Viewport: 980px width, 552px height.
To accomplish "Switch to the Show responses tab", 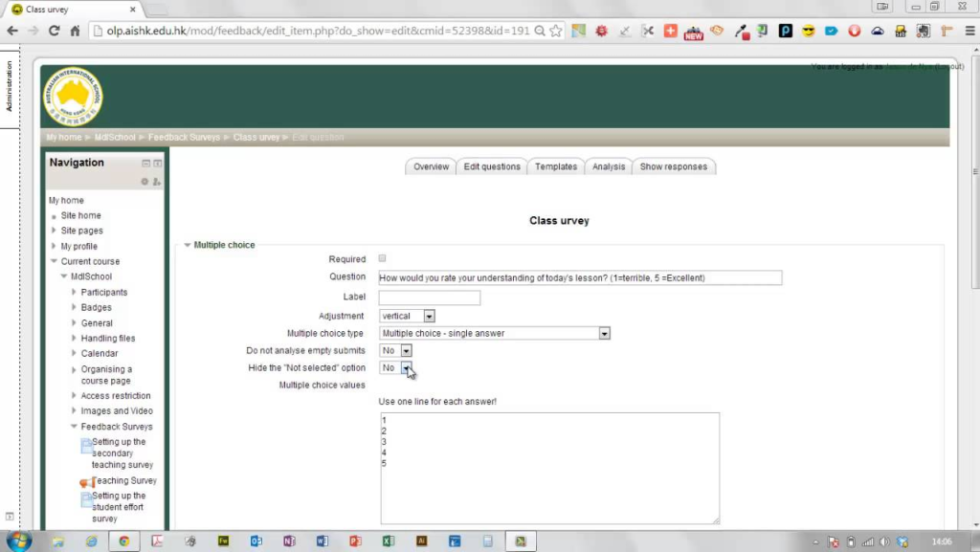I will click(x=673, y=166).
